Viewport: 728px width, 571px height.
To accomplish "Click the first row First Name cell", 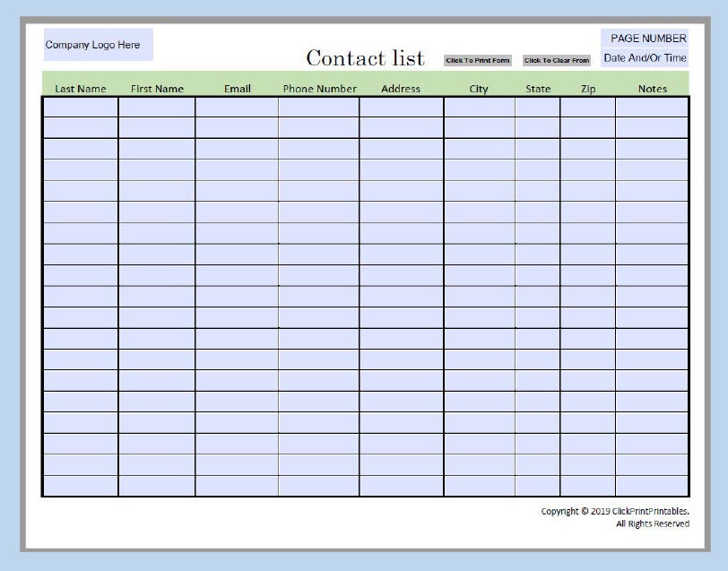I will 157,108.
